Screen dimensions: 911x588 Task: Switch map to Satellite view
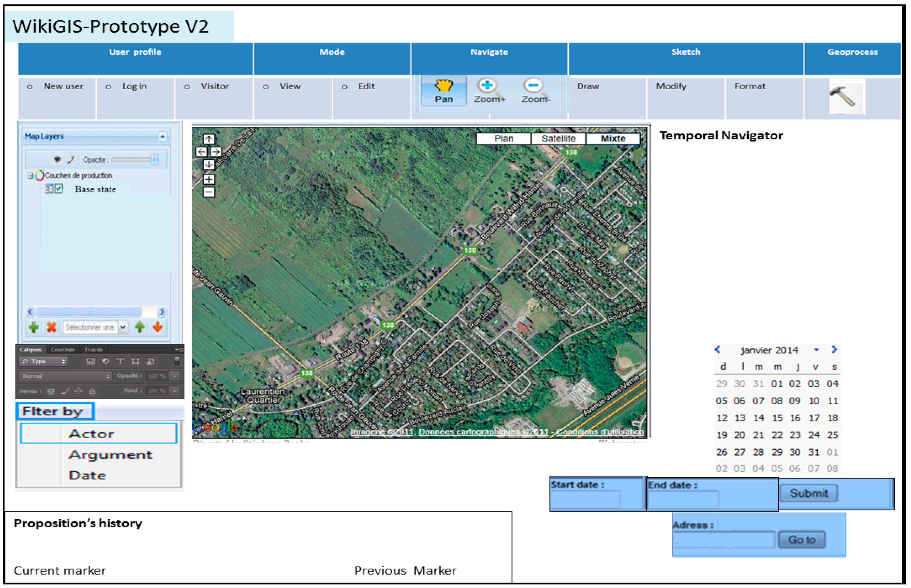pos(558,139)
